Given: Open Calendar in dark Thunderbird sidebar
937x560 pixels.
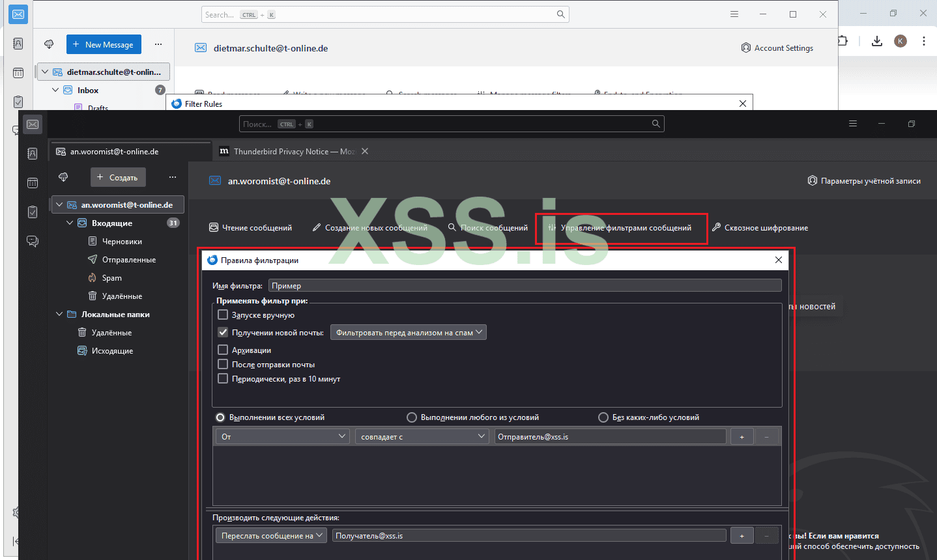Looking at the screenshot, I should point(33,183).
